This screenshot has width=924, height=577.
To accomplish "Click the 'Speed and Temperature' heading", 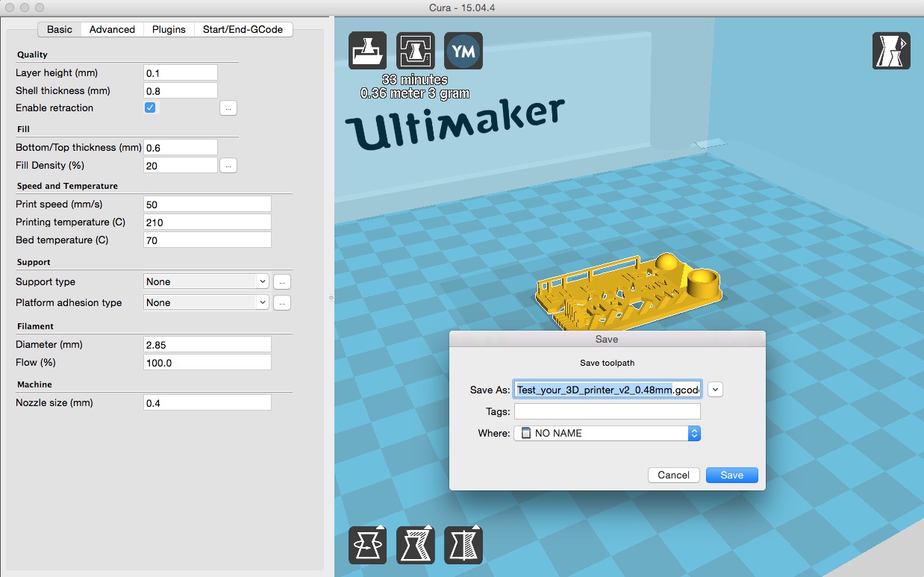I will pos(67,186).
